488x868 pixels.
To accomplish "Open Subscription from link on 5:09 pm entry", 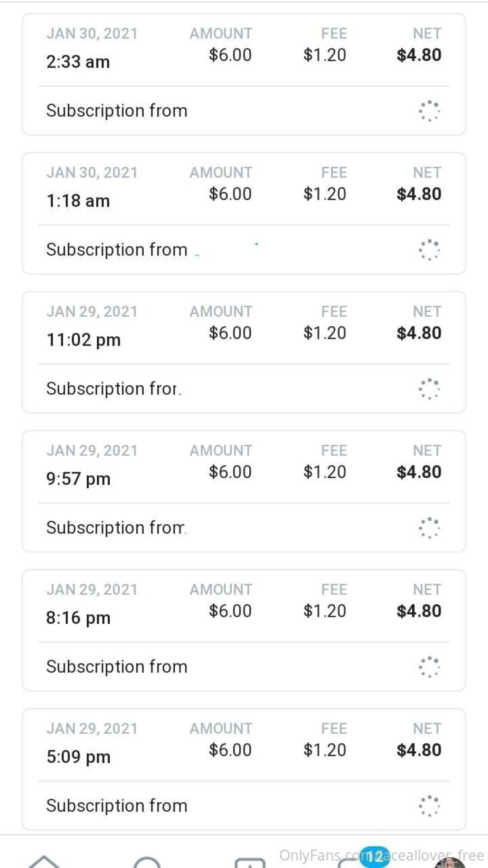I will pos(117,806).
